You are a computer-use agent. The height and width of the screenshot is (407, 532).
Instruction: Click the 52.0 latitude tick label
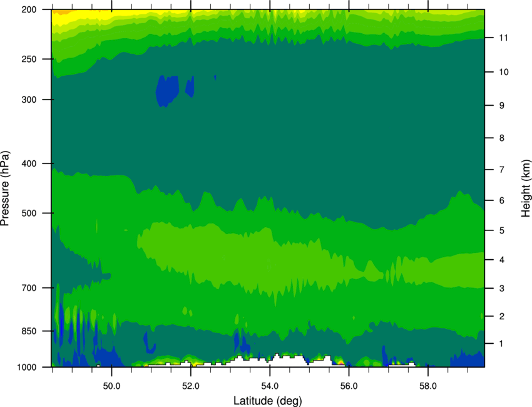191,386
